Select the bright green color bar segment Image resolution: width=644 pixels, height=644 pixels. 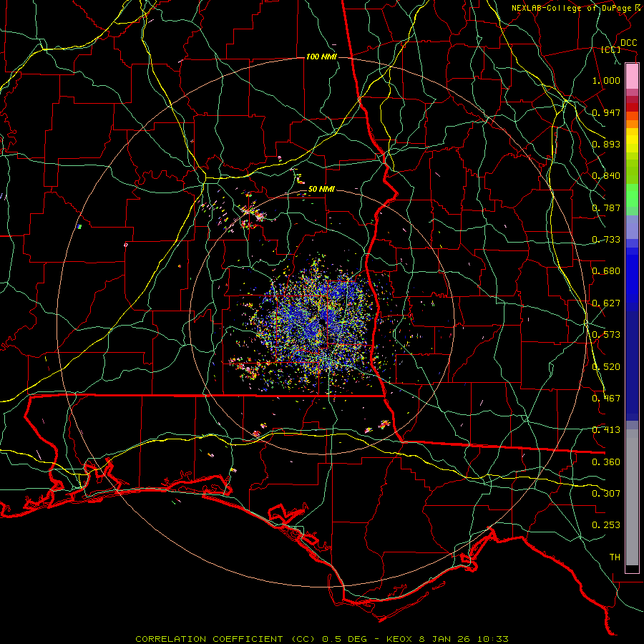pos(632,195)
